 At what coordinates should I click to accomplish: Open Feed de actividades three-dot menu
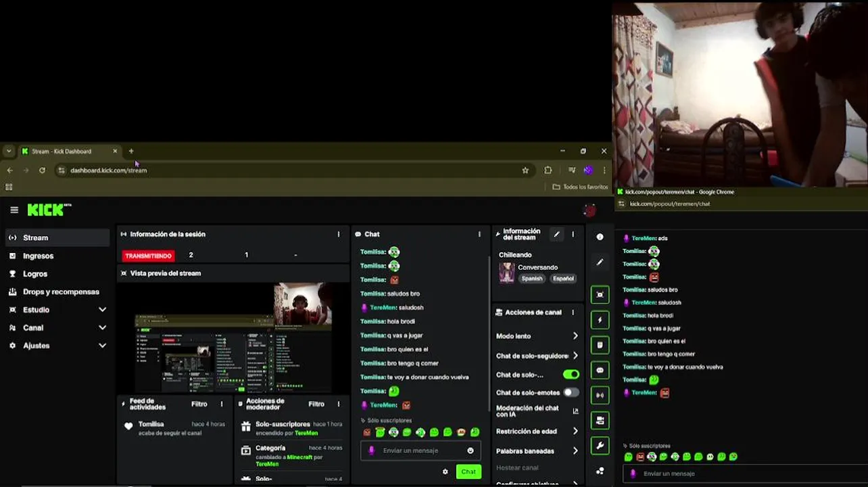click(x=222, y=404)
